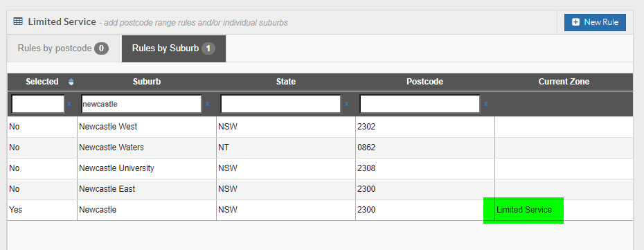
Task: Select the Newcastle Waters NT row
Action: coord(320,148)
